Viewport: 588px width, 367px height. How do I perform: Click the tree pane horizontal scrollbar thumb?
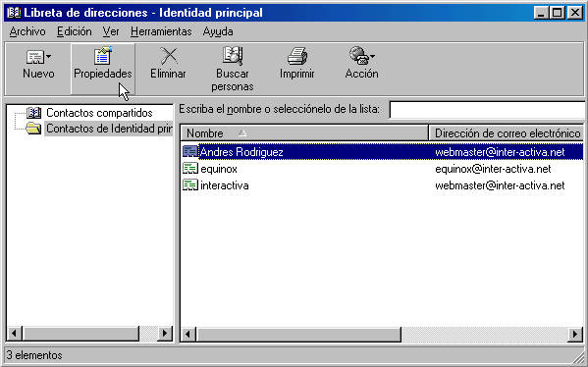[80, 333]
